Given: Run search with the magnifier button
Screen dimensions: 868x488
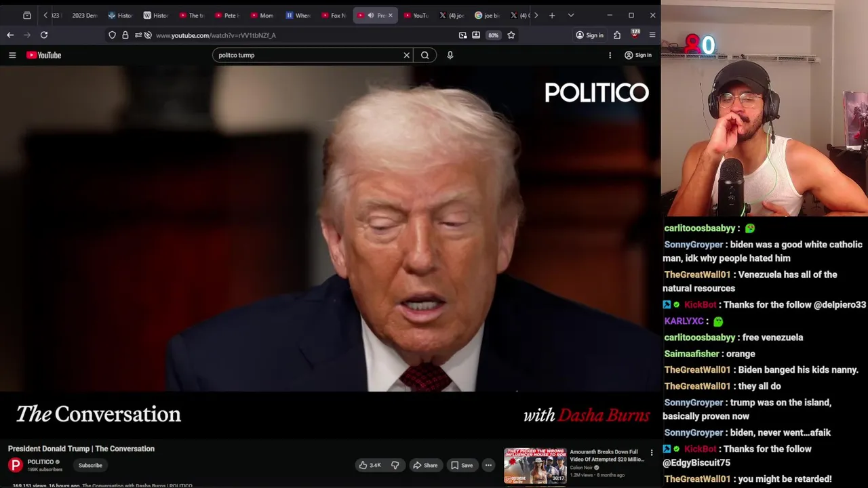Looking at the screenshot, I should 425,55.
